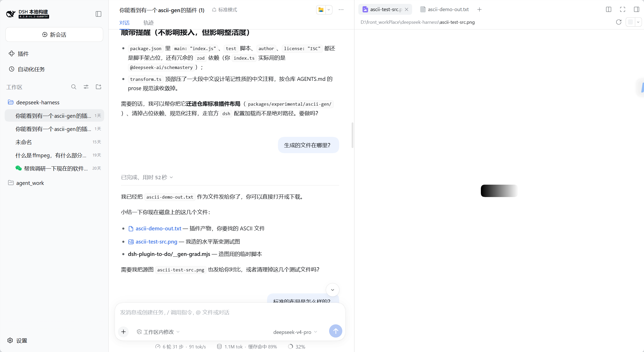Viewport: 644px width, 352px height.
Task: Reload the previewed image file
Action: pyautogui.click(x=618, y=22)
